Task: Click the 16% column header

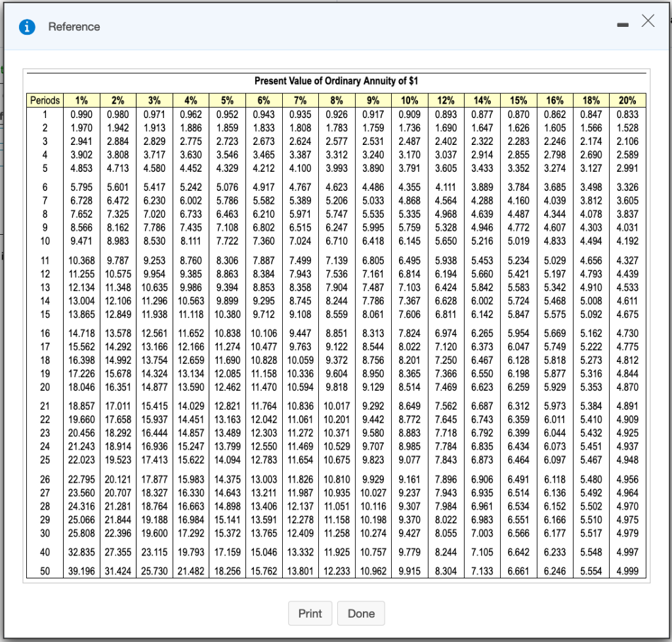Action: tap(555, 100)
